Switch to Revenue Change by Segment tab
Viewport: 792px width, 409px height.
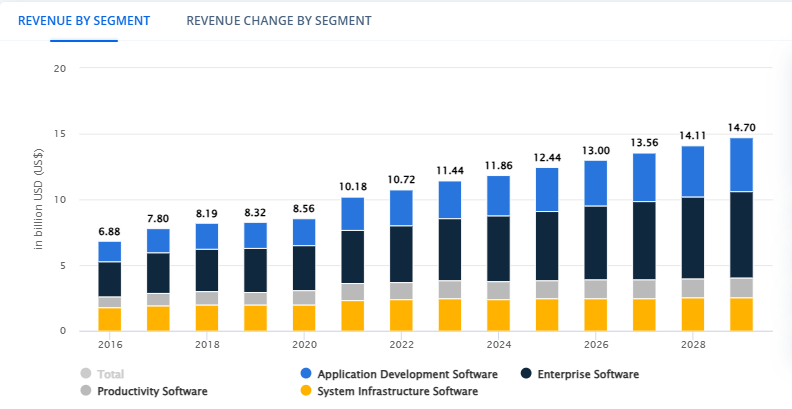tap(279, 21)
